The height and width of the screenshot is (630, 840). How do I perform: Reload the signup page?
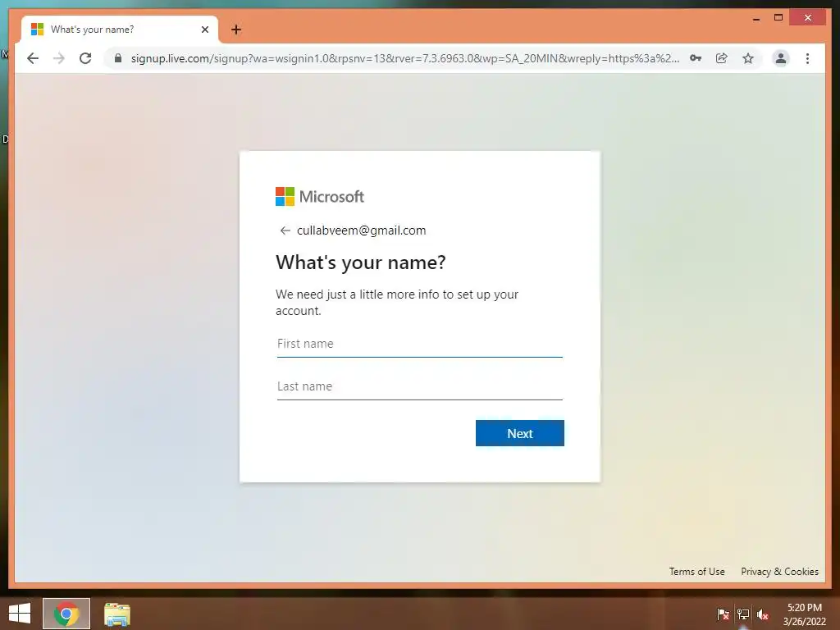pyautogui.click(x=85, y=58)
